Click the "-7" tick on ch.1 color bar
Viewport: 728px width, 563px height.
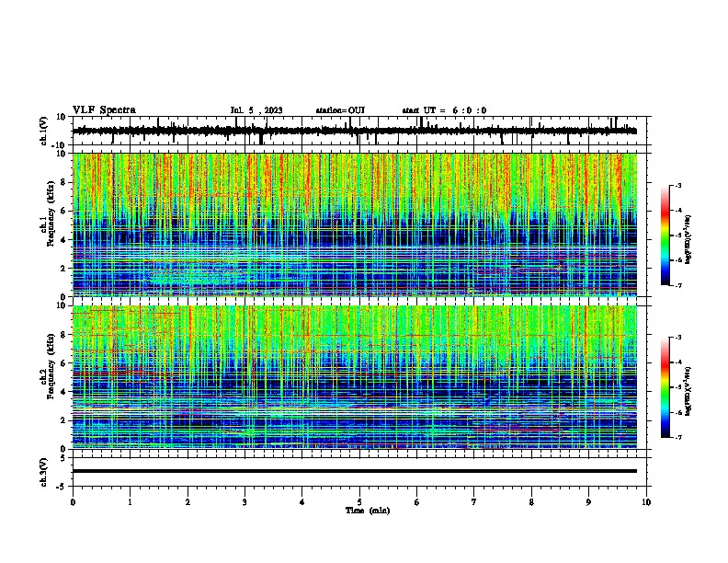click(677, 285)
